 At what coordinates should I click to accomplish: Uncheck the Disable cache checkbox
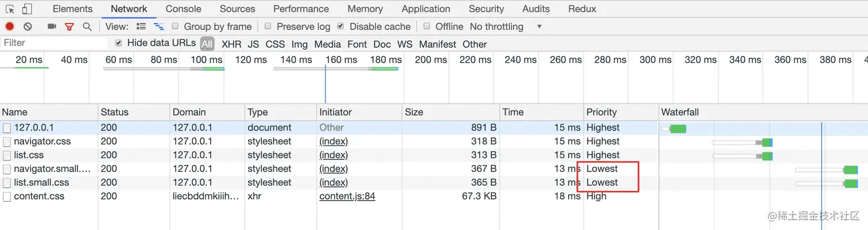coord(340,26)
